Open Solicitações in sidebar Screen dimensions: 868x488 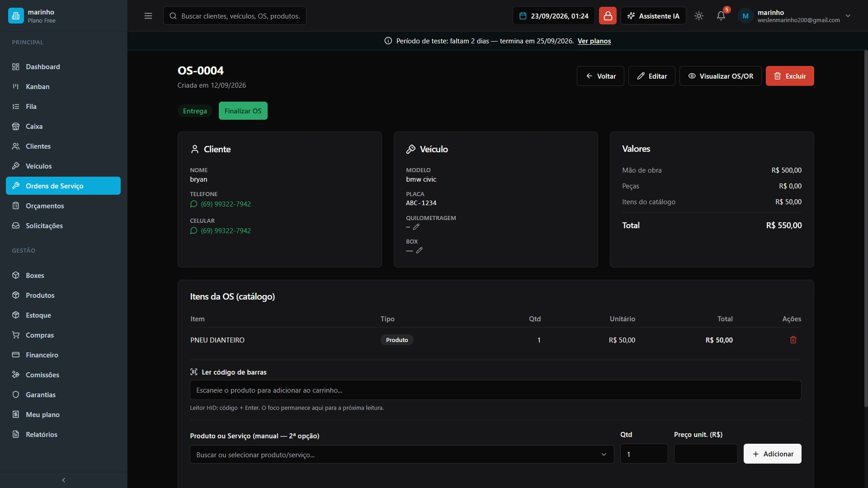coord(63,225)
